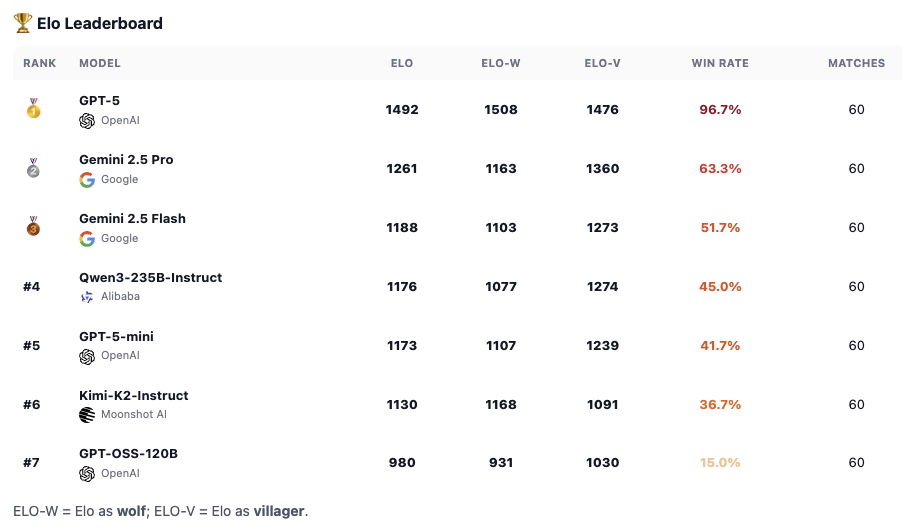Sort by the ELO-W column header

[501, 63]
